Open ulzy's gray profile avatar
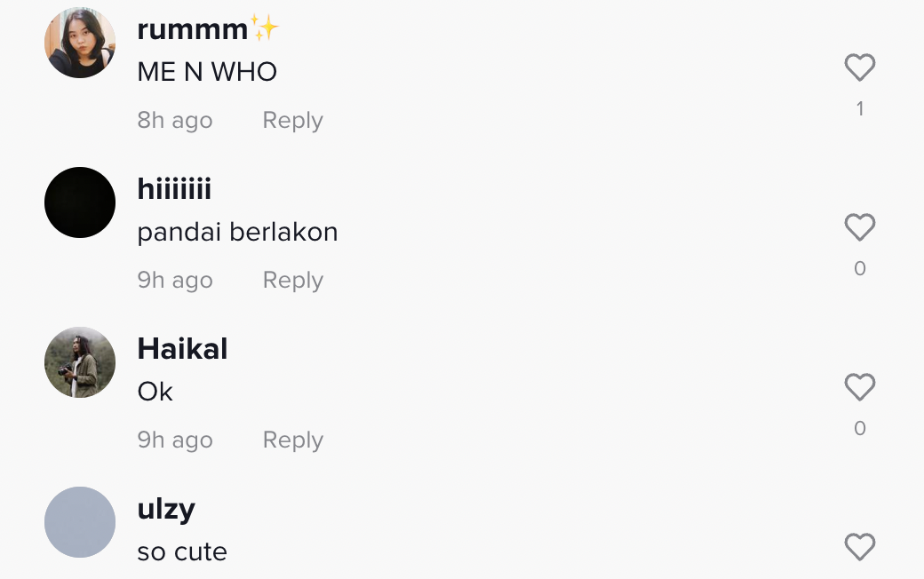Image resolution: width=924 pixels, height=579 pixels. pos(80,522)
